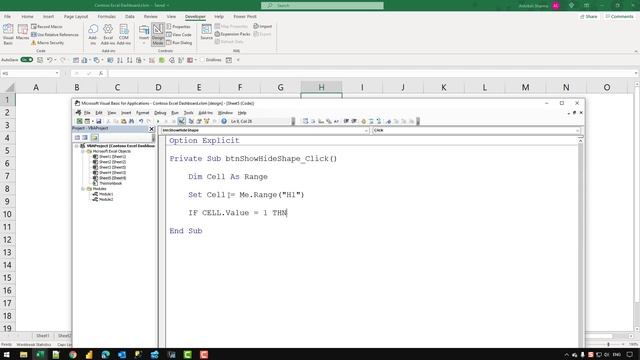Start Record Macro in Code group

47,27
